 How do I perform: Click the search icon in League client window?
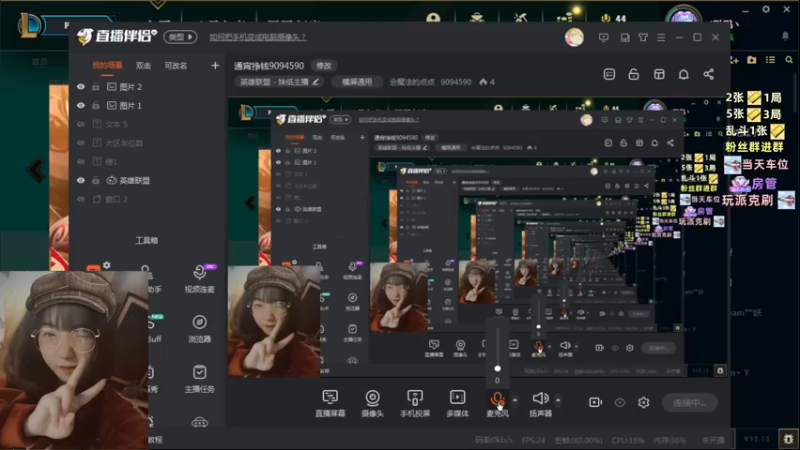(789, 60)
